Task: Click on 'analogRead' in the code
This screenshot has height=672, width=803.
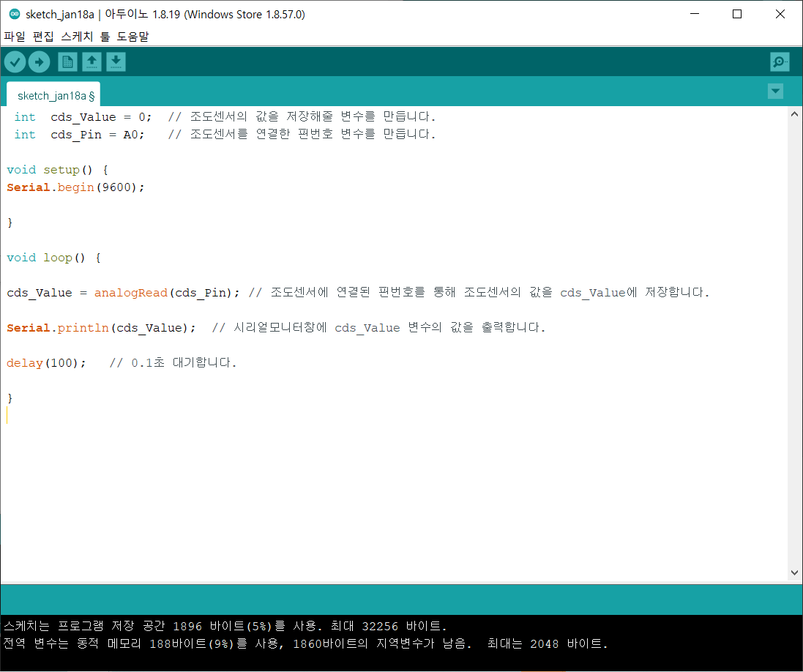Action: pos(130,293)
